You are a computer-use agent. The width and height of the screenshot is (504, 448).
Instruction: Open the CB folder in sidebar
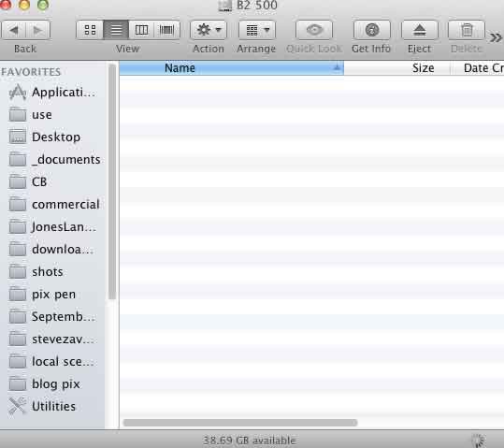tap(53, 181)
